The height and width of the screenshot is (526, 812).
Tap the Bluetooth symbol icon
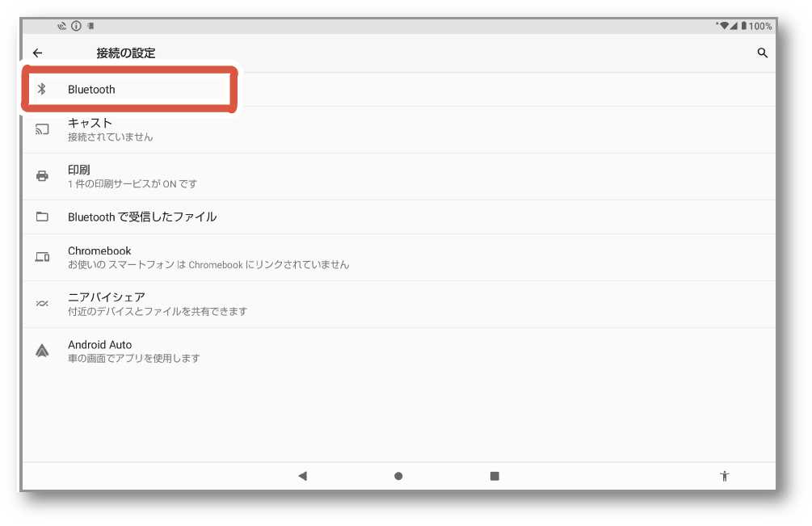click(42, 89)
